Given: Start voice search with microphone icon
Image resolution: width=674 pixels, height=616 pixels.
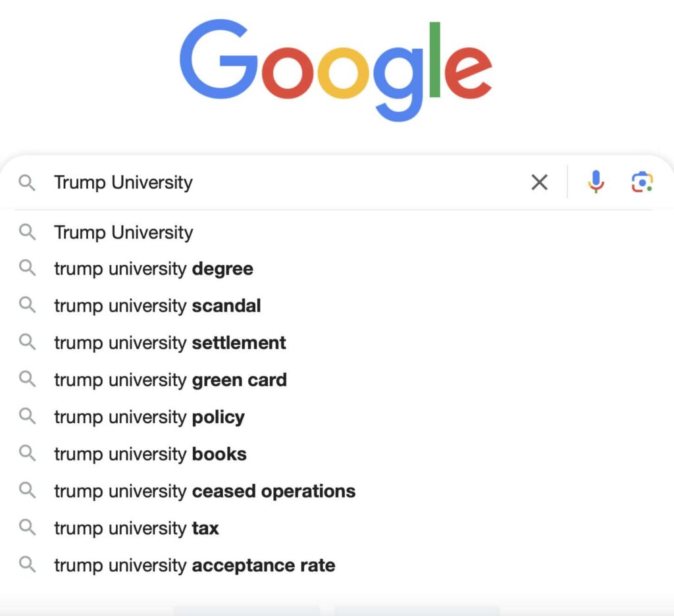Looking at the screenshot, I should point(596,182).
